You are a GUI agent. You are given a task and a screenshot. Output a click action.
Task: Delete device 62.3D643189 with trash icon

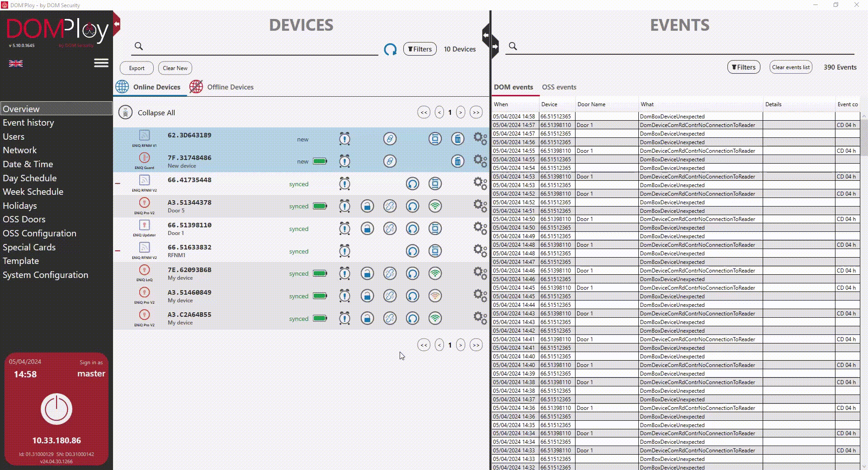[x=458, y=139]
